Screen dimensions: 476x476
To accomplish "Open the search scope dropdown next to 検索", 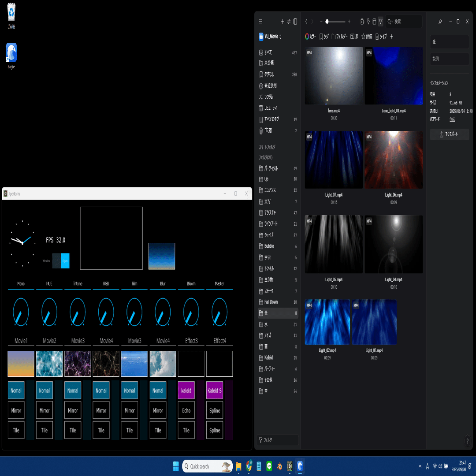I will click(392, 21).
